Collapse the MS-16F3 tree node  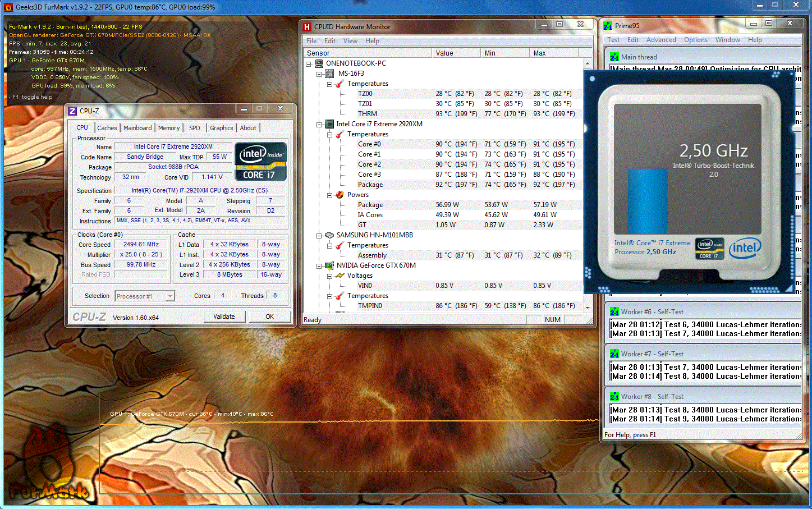pyautogui.click(x=319, y=74)
